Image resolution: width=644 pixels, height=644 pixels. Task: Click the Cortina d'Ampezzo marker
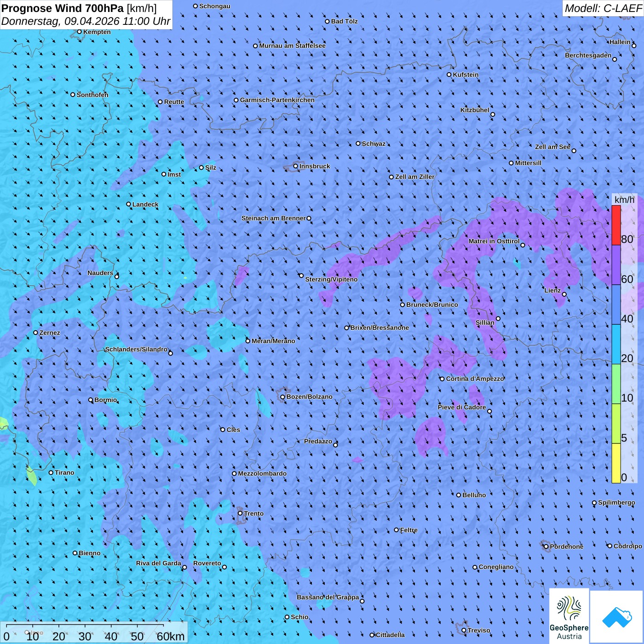[443, 379]
